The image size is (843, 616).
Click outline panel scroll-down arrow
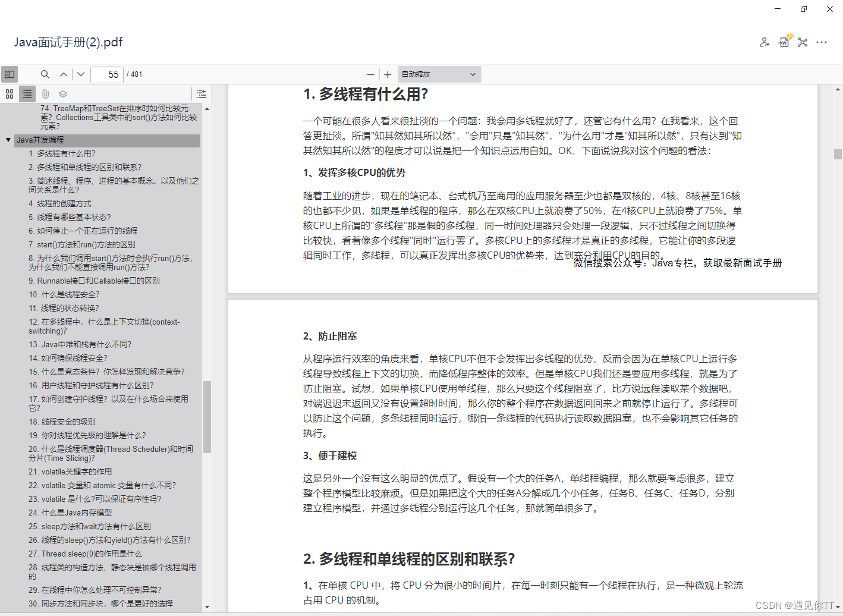[x=207, y=607]
